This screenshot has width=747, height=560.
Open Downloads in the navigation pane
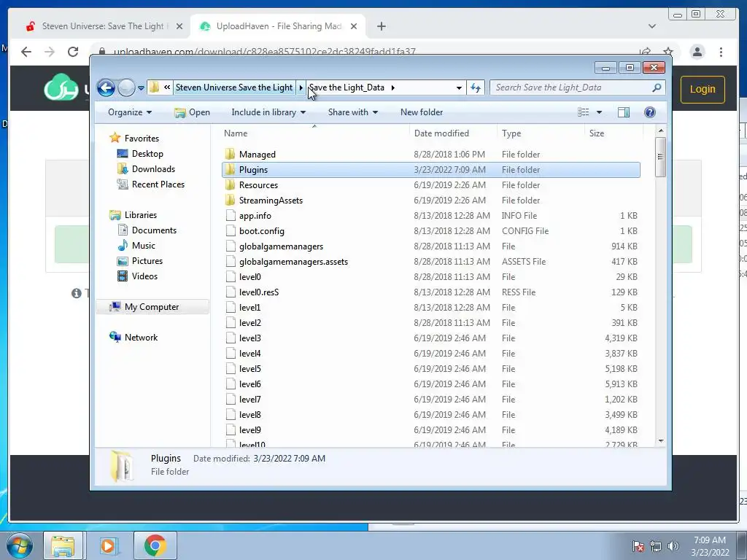click(x=153, y=169)
